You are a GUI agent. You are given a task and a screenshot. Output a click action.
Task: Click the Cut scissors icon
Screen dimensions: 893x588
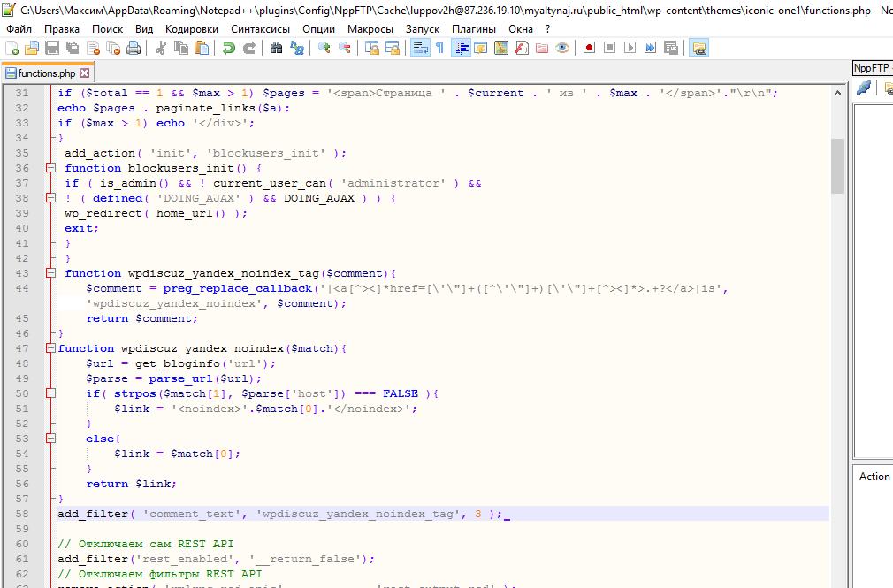(x=161, y=48)
